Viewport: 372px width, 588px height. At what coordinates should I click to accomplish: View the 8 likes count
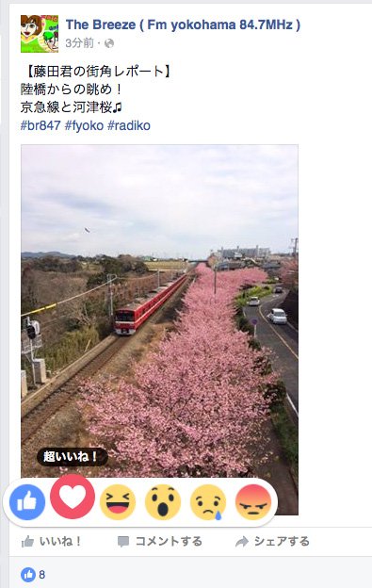42,575
